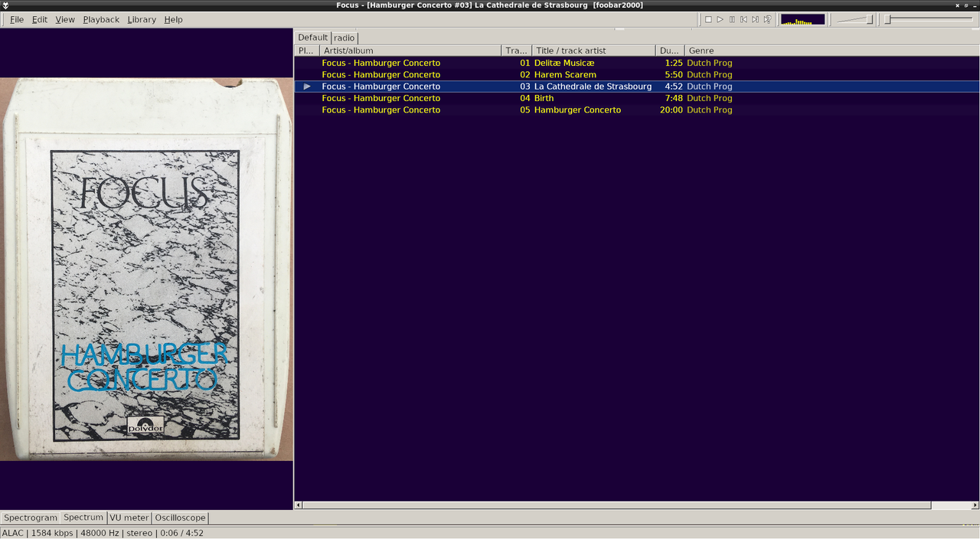Viewport: 980px width, 539px height.
Task: Sort by the Artist/album column header
Action: [410, 51]
